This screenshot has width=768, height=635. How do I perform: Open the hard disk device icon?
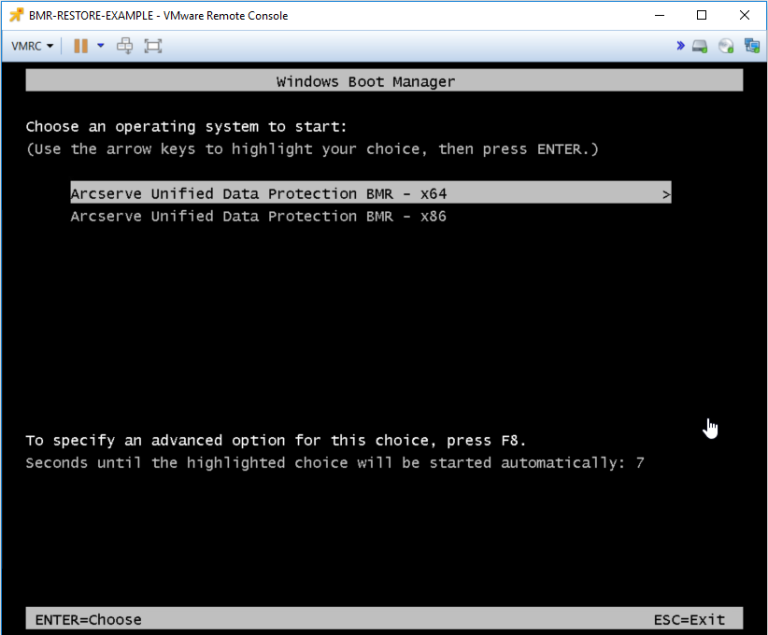[699, 47]
